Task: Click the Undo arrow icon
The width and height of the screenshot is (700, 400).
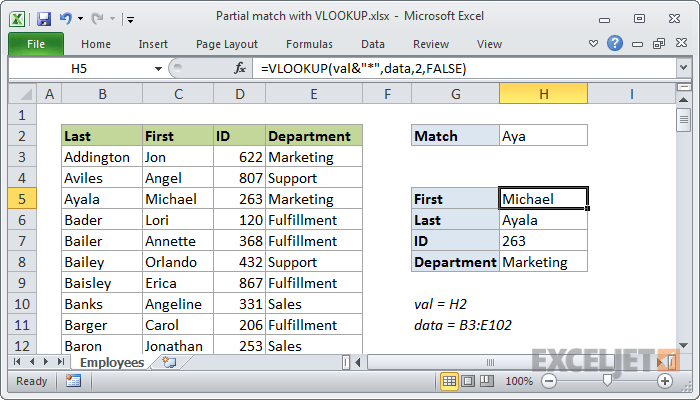Action: pos(66,18)
